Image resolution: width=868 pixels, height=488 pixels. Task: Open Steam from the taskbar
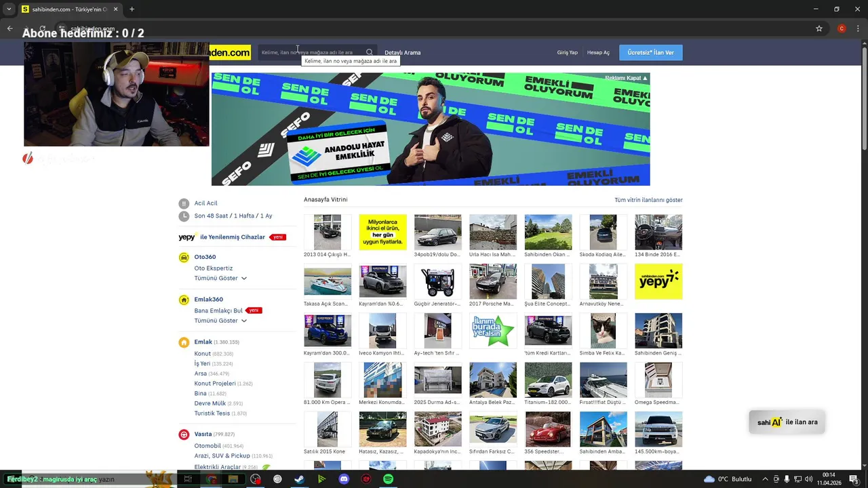pos(299,479)
